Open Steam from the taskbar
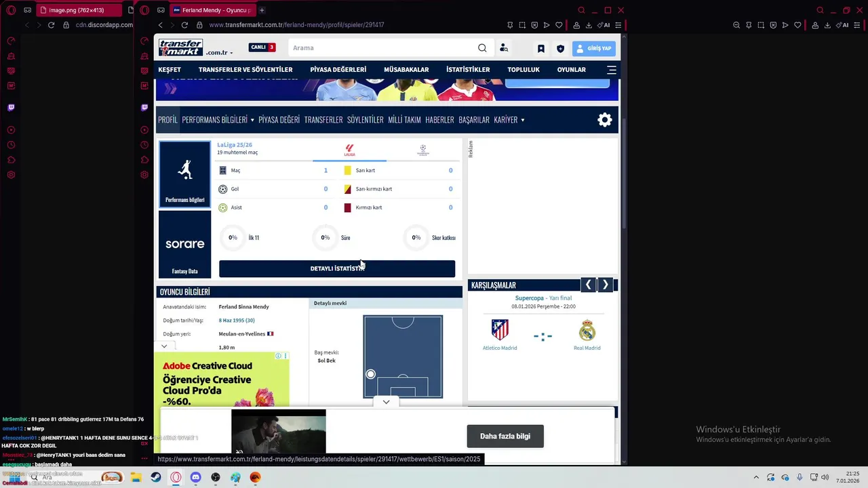Screen dimensions: 868x488 [x=155, y=477]
